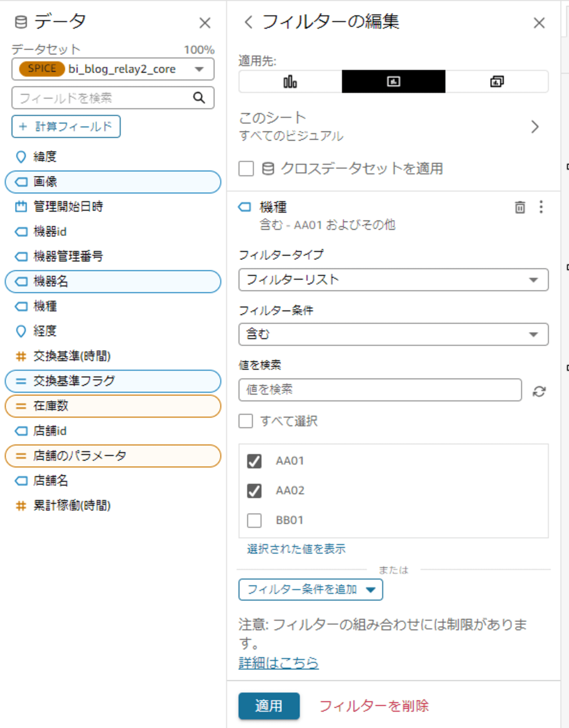
Task: Close the データ panel
Action: (x=205, y=23)
